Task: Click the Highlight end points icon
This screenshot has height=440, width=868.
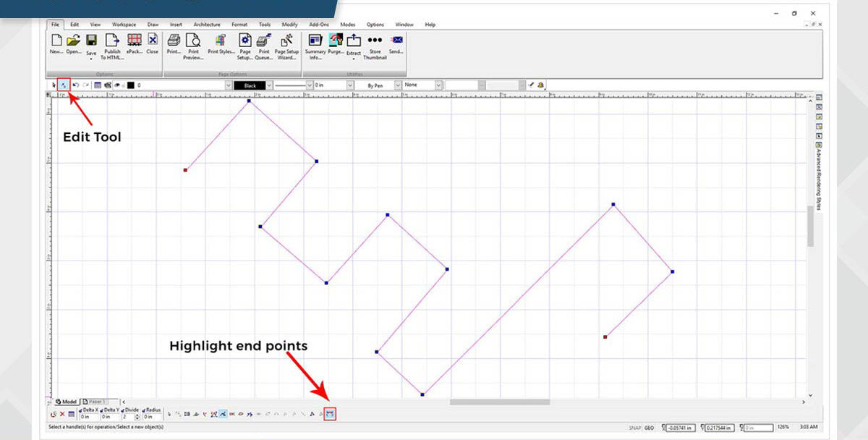Action: 331,414
